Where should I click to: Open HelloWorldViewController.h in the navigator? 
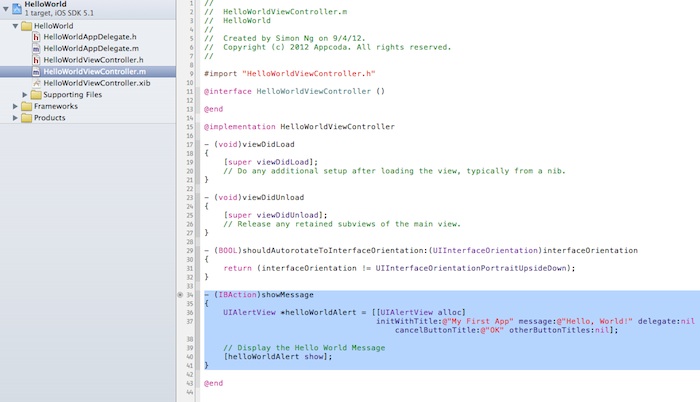[91, 60]
